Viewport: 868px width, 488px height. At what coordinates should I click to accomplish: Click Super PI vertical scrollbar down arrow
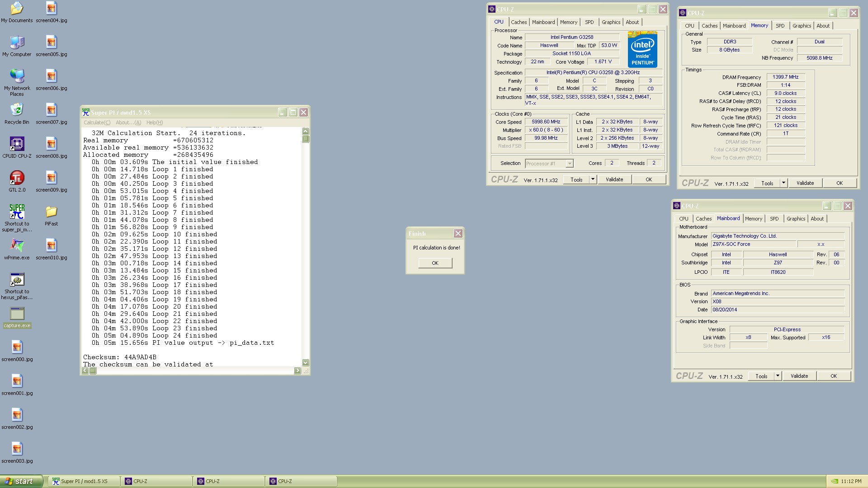pos(305,362)
